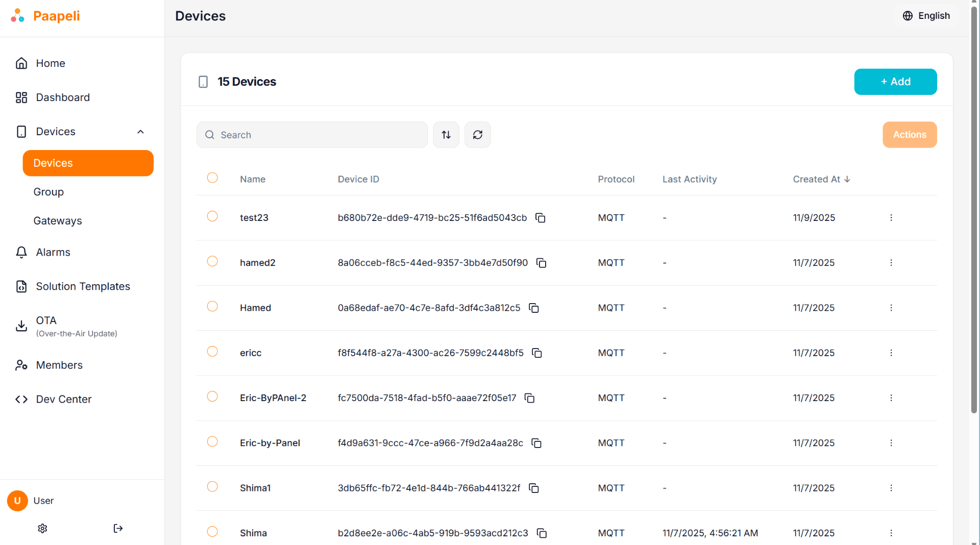The height and width of the screenshot is (545, 980).
Task: Select the row checkbox for Shima1
Action: pos(212,486)
